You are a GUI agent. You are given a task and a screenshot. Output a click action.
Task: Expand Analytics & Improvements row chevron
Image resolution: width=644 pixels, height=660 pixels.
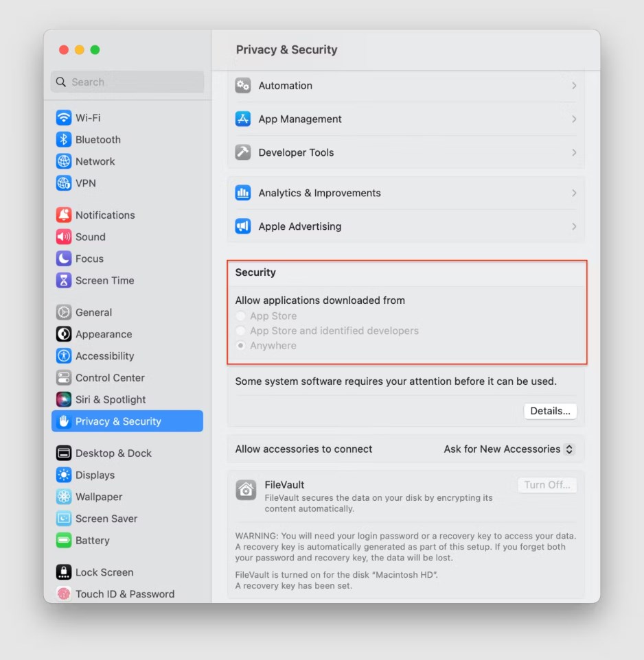(x=574, y=193)
